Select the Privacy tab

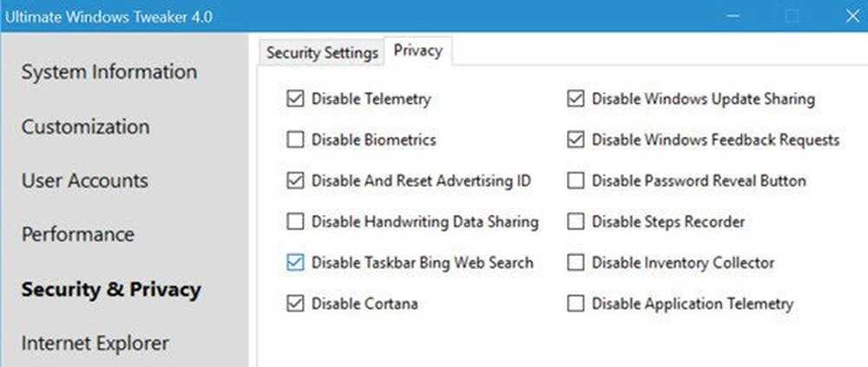[418, 51]
